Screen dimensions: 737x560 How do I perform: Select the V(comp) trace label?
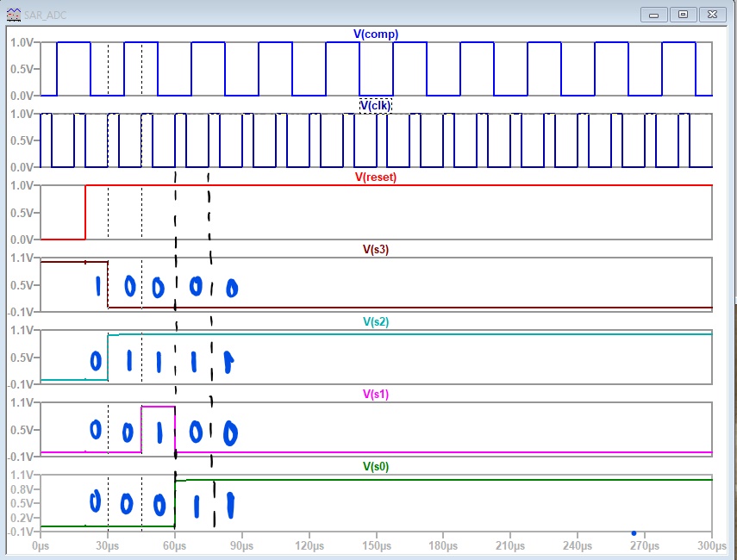[376, 34]
